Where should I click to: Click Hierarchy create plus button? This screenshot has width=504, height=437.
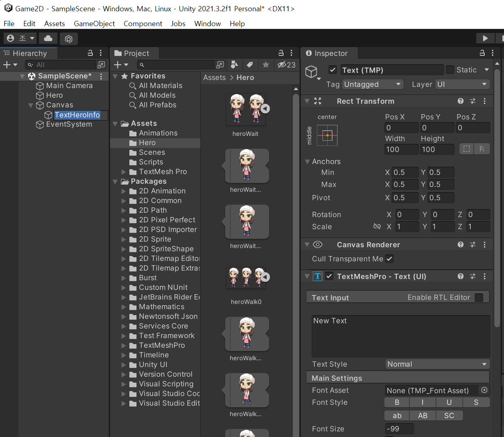(x=10, y=65)
